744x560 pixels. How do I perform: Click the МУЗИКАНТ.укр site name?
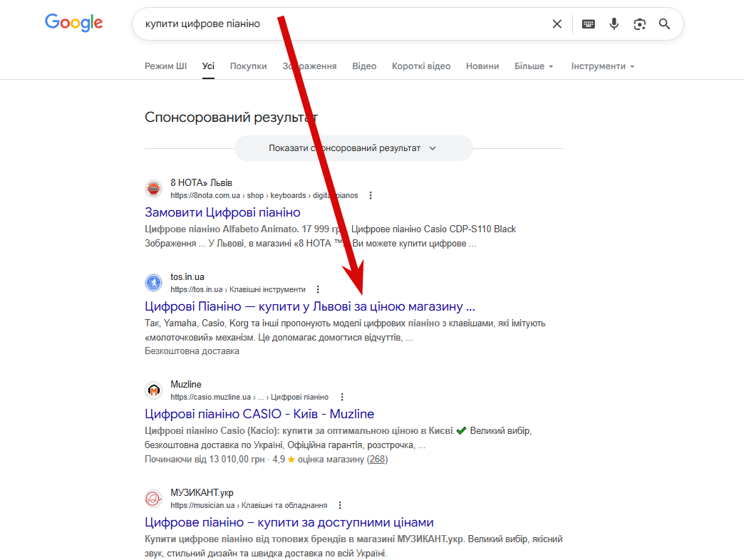point(202,492)
